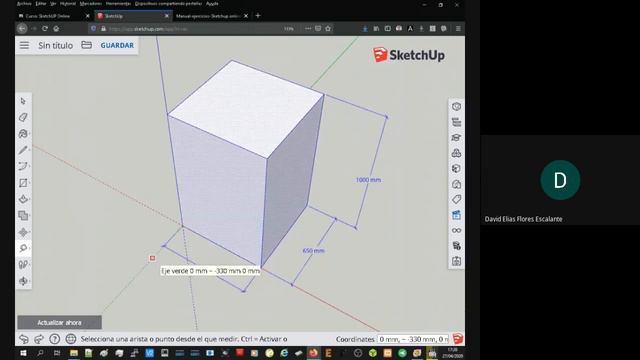Open the Solid Inspector panel
Viewport: 640px width, 360px height.
point(456,246)
